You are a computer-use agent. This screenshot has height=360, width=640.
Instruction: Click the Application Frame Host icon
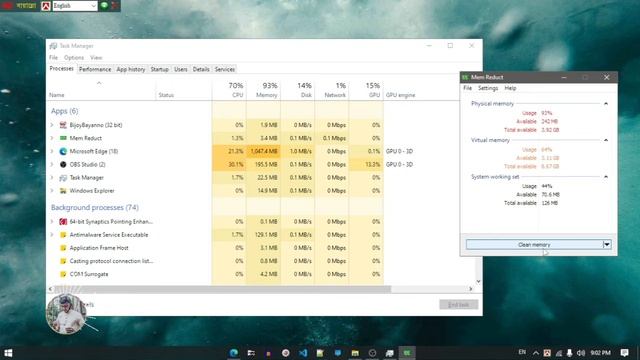pyautogui.click(x=63, y=248)
